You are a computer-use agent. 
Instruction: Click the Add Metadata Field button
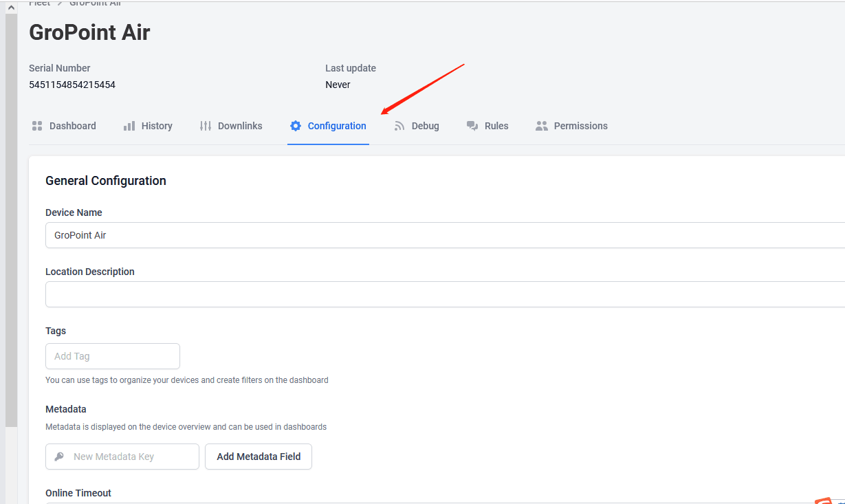pos(259,457)
